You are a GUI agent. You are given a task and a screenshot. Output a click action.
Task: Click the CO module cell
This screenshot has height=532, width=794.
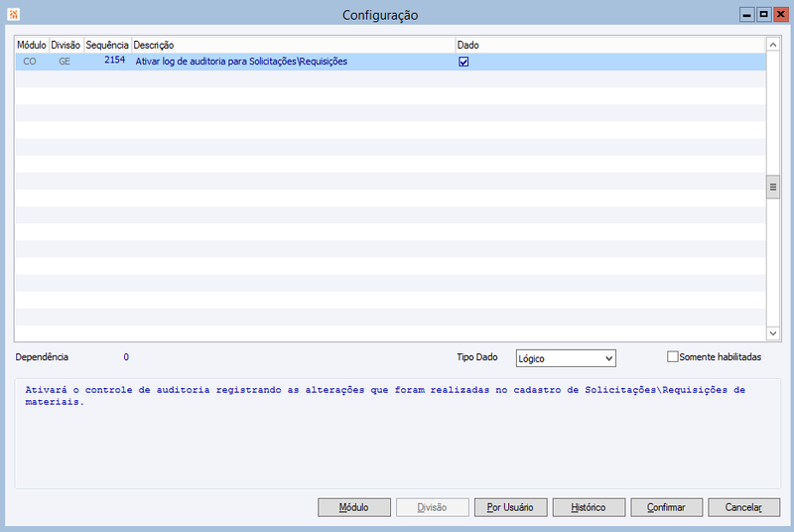tap(30, 62)
